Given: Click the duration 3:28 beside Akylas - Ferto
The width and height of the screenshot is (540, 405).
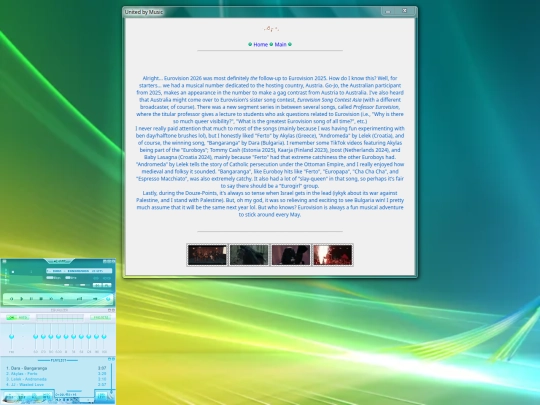Looking at the screenshot, I should tap(102, 374).
